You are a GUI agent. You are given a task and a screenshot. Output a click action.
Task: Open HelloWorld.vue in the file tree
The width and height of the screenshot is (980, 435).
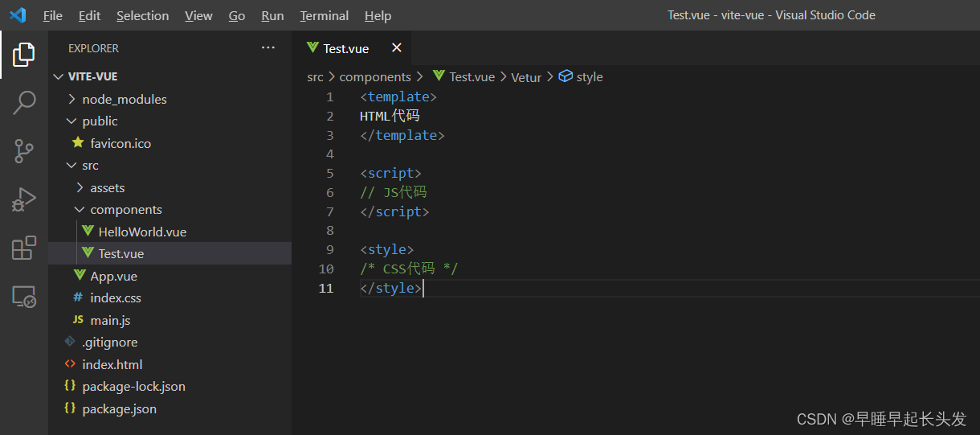pyautogui.click(x=142, y=232)
